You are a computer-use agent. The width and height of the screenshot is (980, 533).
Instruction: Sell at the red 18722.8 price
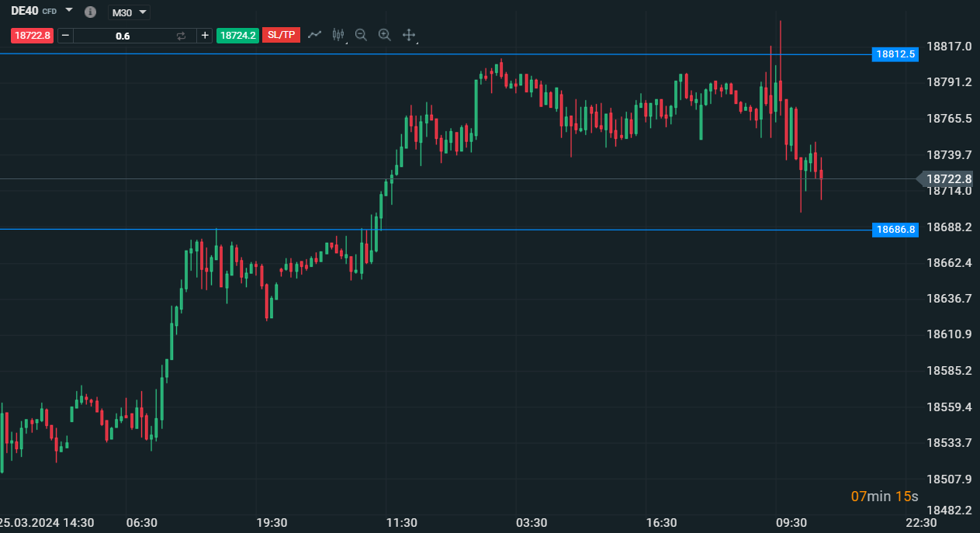pyautogui.click(x=33, y=36)
